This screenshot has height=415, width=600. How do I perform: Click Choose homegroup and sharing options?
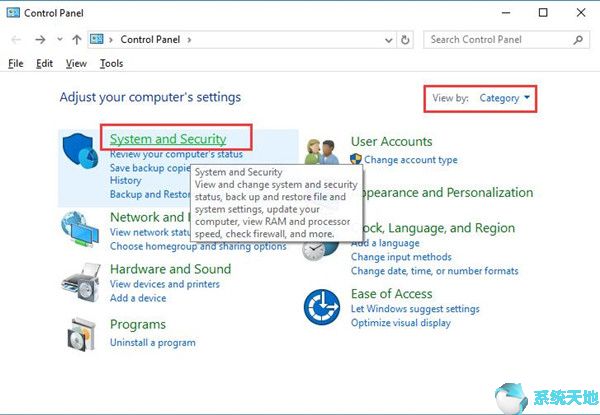click(x=198, y=246)
